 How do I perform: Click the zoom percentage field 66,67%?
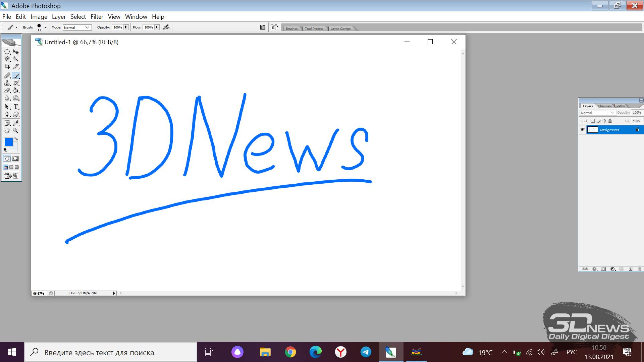39,293
